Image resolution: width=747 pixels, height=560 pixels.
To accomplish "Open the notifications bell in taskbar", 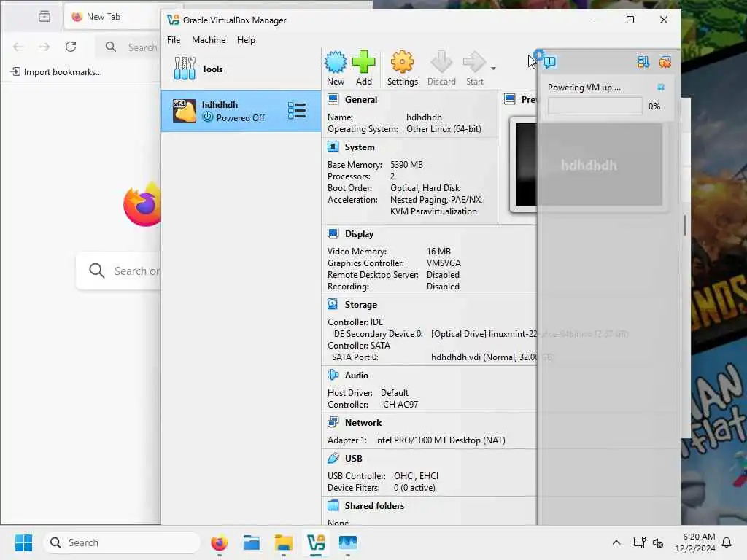I will click(727, 542).
